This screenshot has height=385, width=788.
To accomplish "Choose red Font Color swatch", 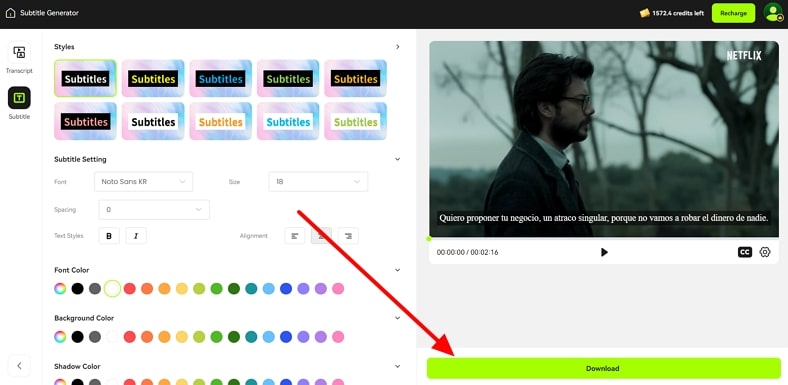I will tap(130, 288).
